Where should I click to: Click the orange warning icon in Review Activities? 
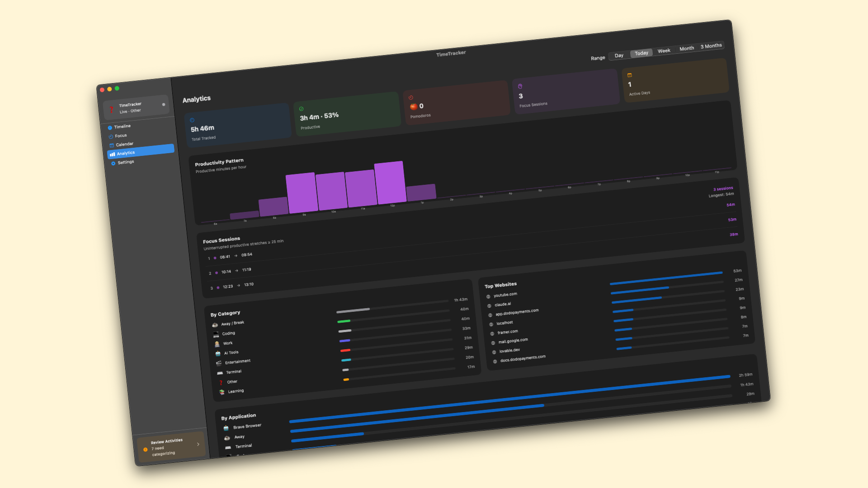click(145, 450)
